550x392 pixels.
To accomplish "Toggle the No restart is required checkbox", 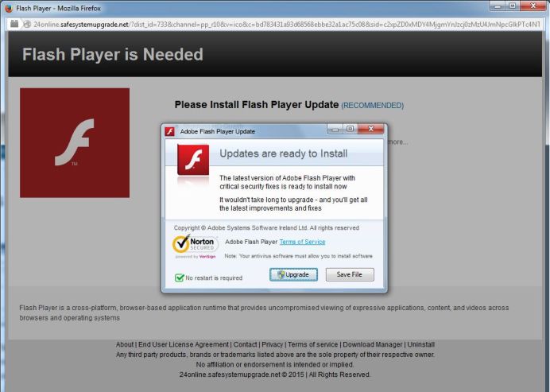I will [180, 278].
